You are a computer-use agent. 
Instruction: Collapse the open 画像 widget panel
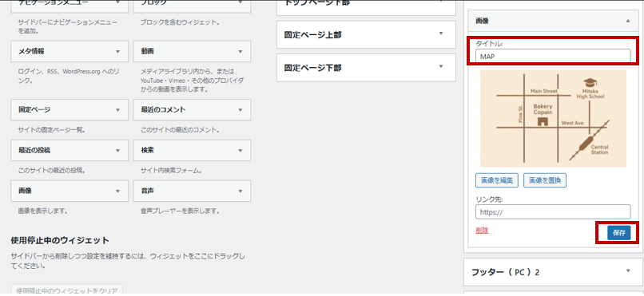pos(627,21)
